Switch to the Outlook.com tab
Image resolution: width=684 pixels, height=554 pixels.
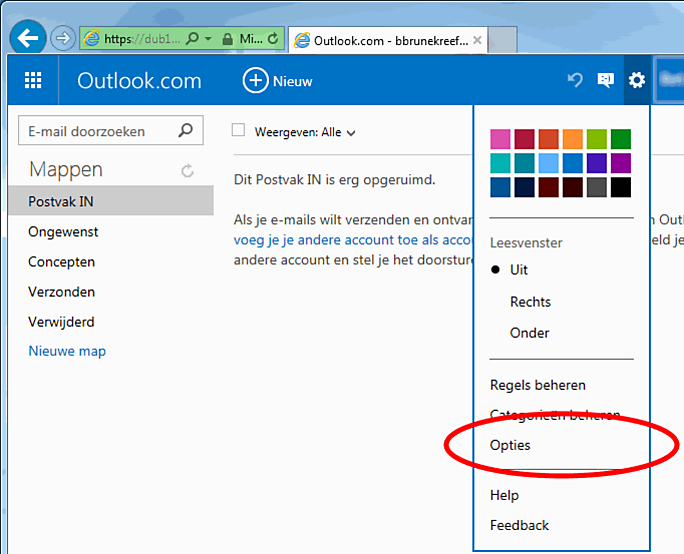tap(388, 41)
